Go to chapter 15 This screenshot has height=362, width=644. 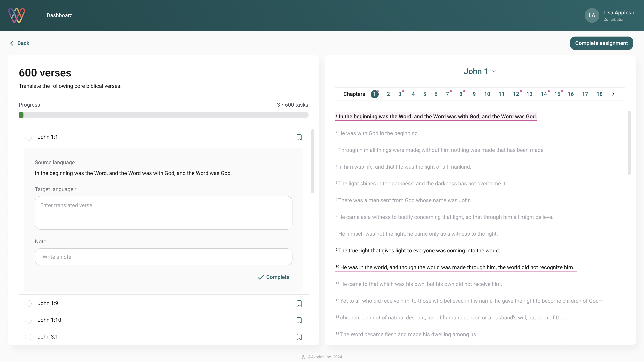[557, 94]
